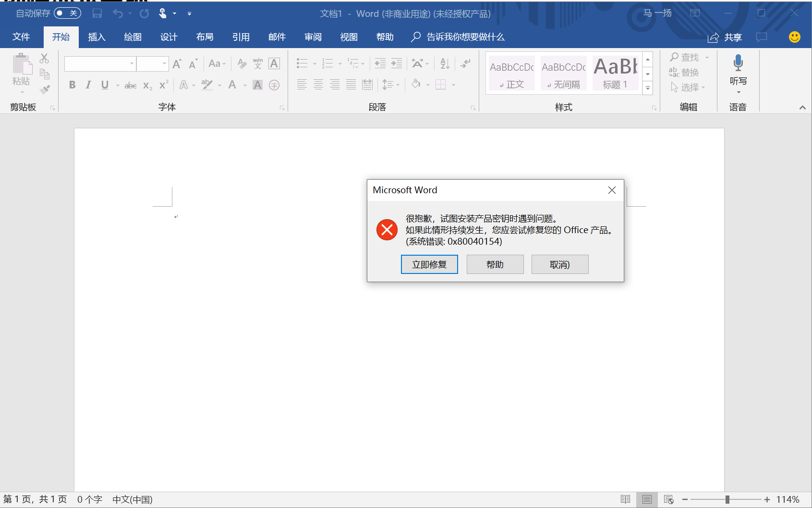The image size is (812, 508).
Task: Open the 选择 select dropdown
Action: 688,87
